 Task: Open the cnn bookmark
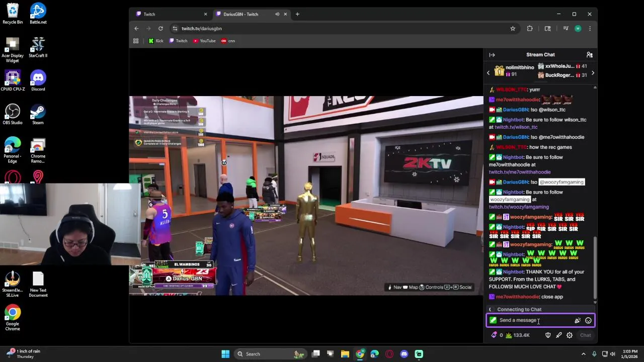pyautogui.click(x=228, y=41)
